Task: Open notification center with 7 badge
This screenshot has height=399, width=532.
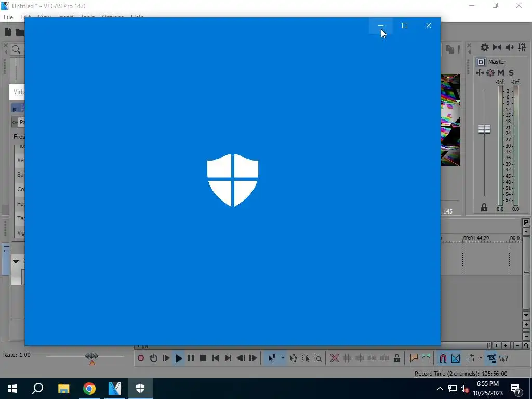Action: [x=516, y=389]
